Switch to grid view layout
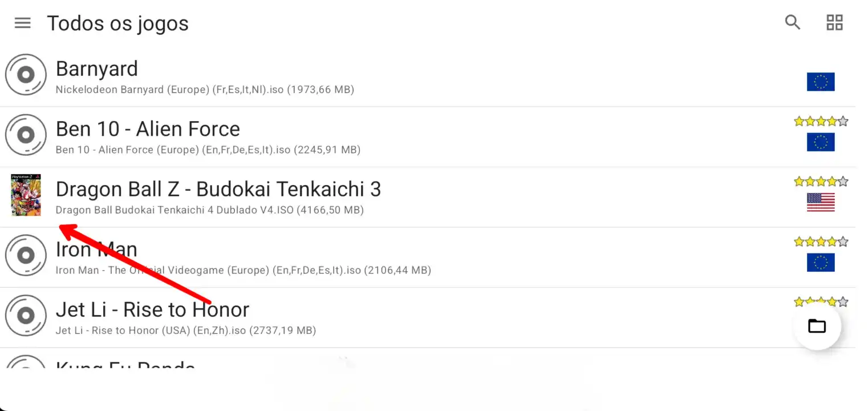868x411 pixels. point(834,23)
